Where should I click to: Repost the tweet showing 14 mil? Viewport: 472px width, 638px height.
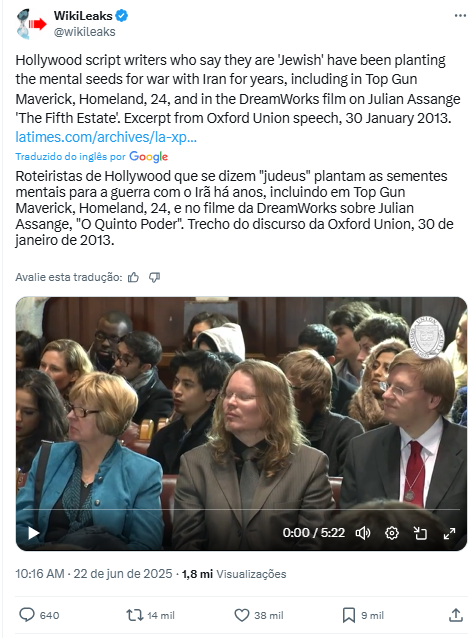150,615
